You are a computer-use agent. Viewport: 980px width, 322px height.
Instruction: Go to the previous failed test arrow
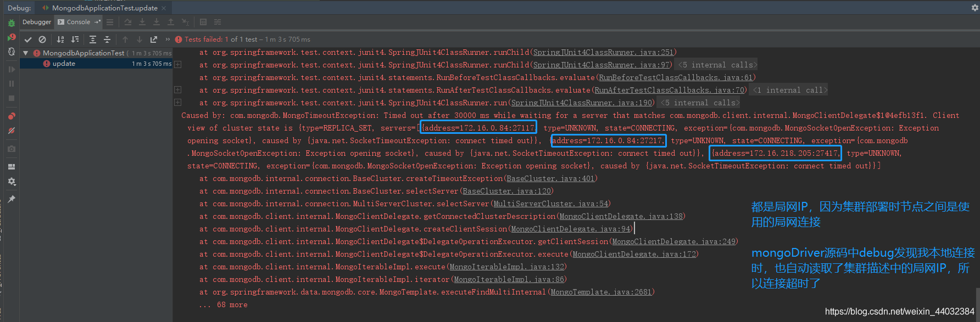coord(125,39)
